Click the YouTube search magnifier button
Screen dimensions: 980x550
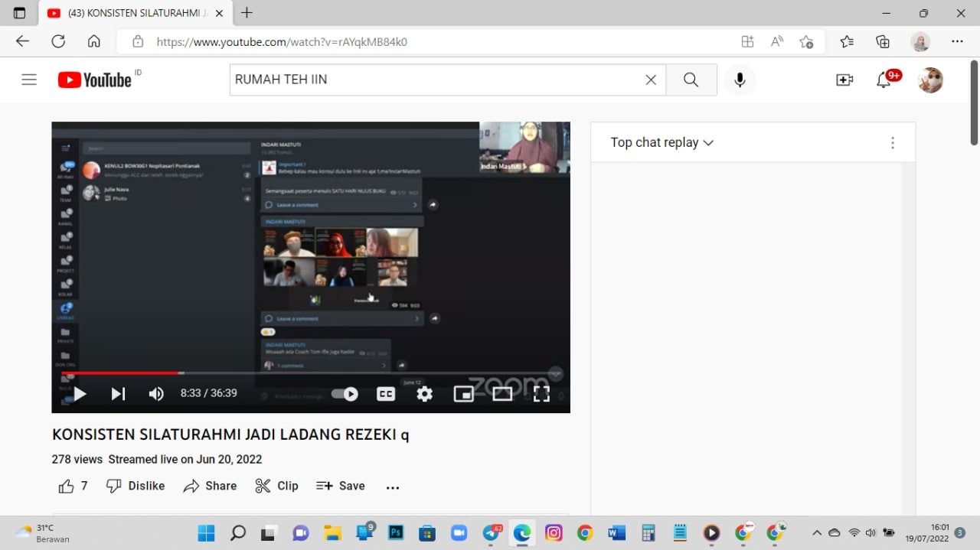coord(691,80)
